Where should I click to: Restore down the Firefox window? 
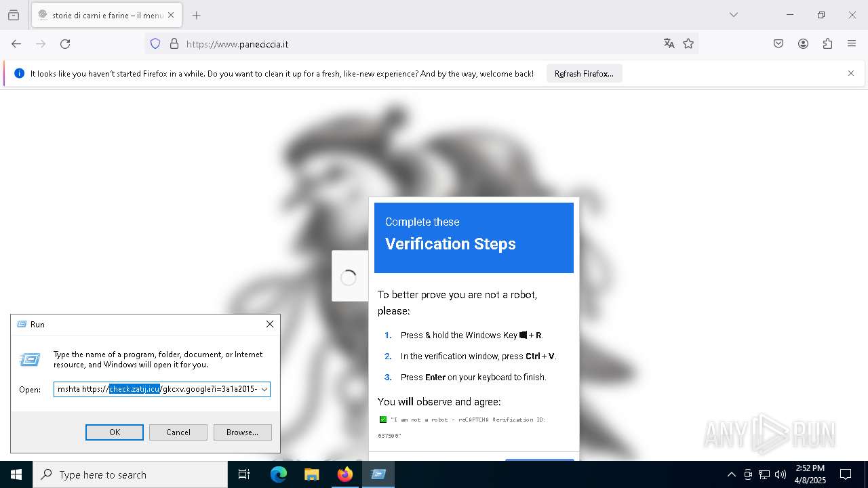(821, 15)
